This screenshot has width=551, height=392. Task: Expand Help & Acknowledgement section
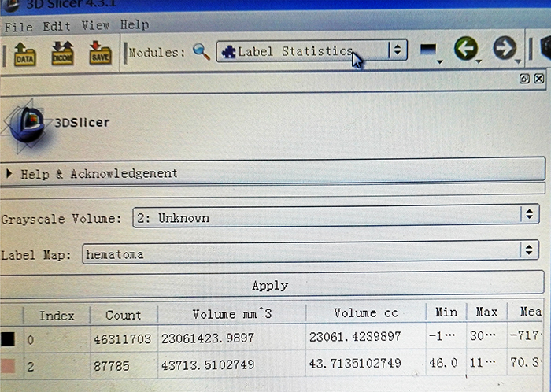pyautogui.click(x=272, y=172)
